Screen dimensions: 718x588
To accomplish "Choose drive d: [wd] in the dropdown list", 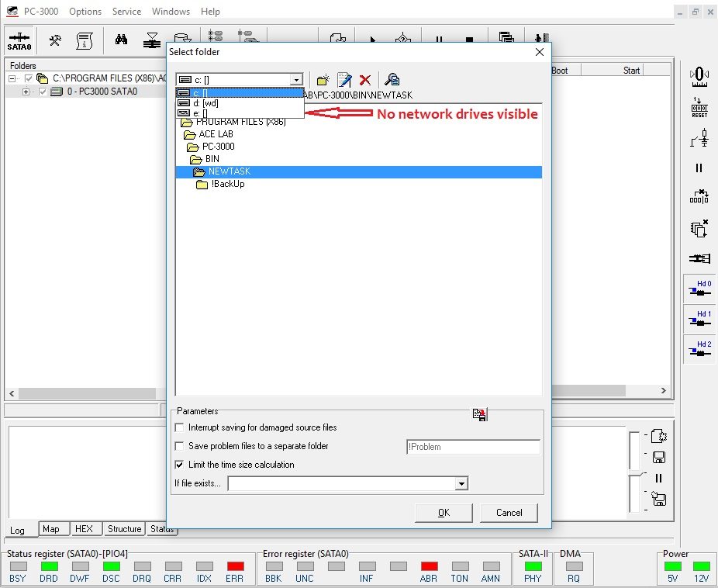I will click(240, 103).
